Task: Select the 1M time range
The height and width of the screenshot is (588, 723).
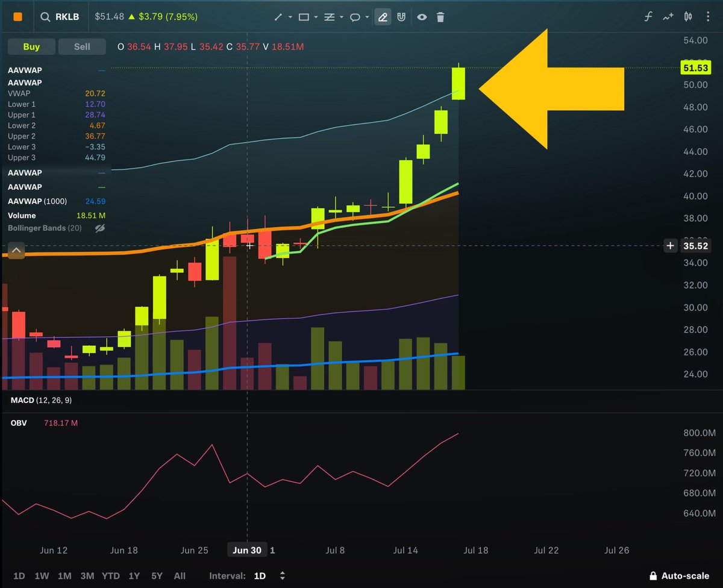Action: pyautogui.click(x=64, y=576)
